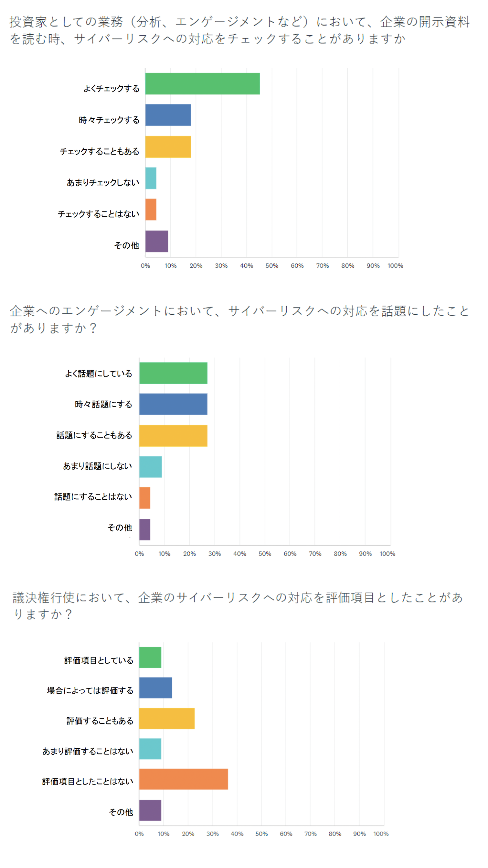The width and height of the screenshot is (488, 868).
Task: Click the first chart's title starting 投資家としての業務
Action: pos(239,30)
